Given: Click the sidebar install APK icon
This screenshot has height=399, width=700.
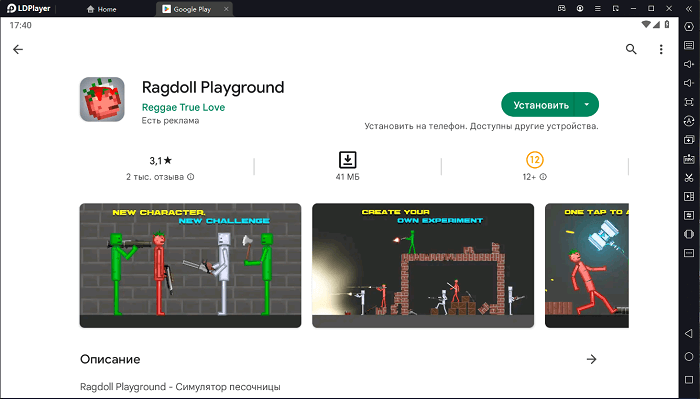Looking at the screenshot, I should pyautogui.click(x=689, y=159).
